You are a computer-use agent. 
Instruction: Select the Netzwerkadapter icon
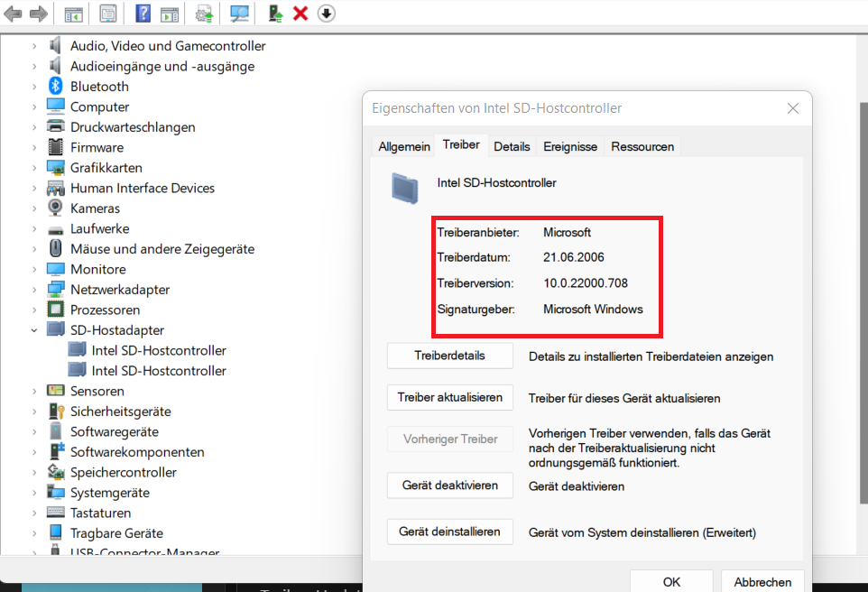pos(55,289)
